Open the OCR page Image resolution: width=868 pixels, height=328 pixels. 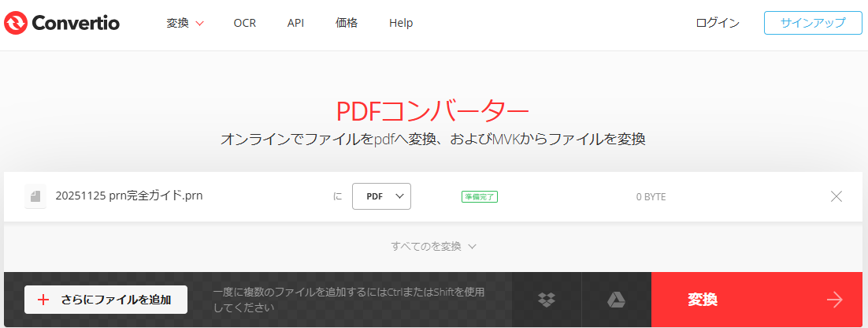[x=245, y=24]
